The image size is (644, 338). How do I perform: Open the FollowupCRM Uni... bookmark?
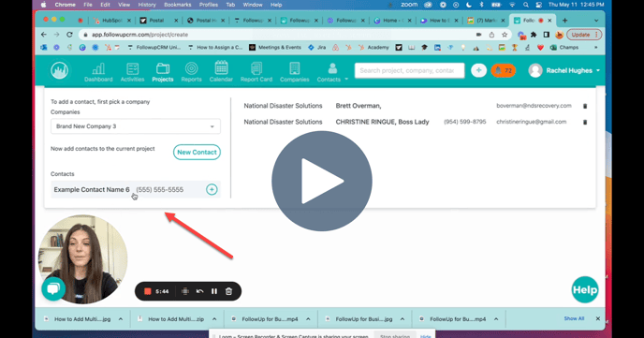tap(154, 48)
